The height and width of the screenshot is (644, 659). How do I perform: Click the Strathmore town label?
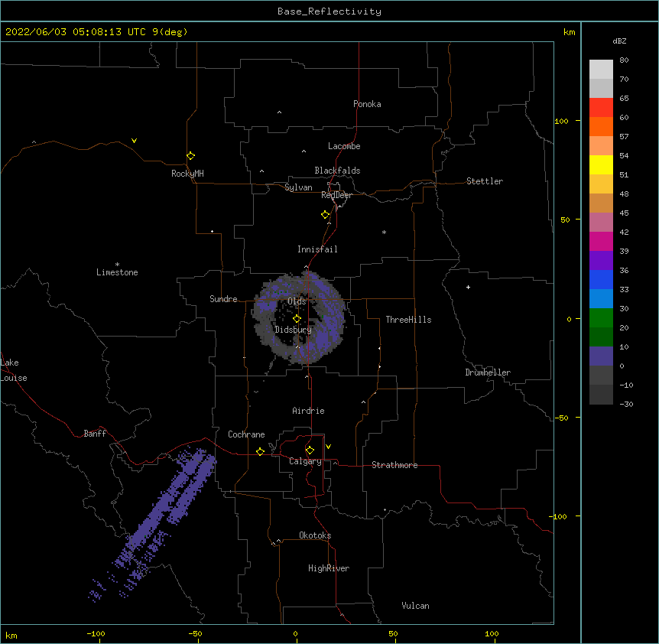[x=394, y=465]
